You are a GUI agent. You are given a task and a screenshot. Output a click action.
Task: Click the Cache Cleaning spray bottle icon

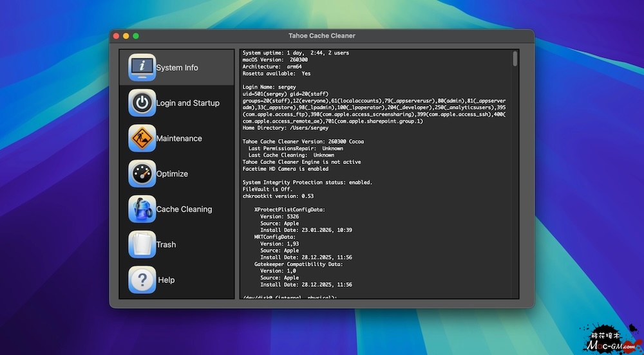(x=142, y=209)
